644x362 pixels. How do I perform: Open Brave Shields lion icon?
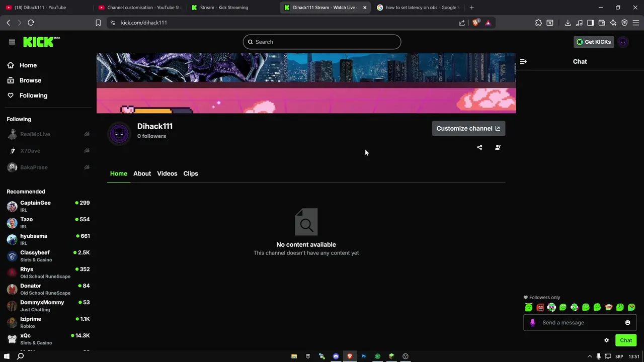tap(476, 23)
